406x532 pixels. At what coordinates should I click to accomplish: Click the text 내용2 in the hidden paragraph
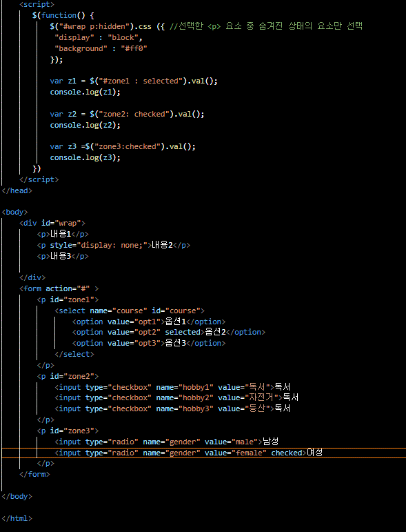point(162,245)
